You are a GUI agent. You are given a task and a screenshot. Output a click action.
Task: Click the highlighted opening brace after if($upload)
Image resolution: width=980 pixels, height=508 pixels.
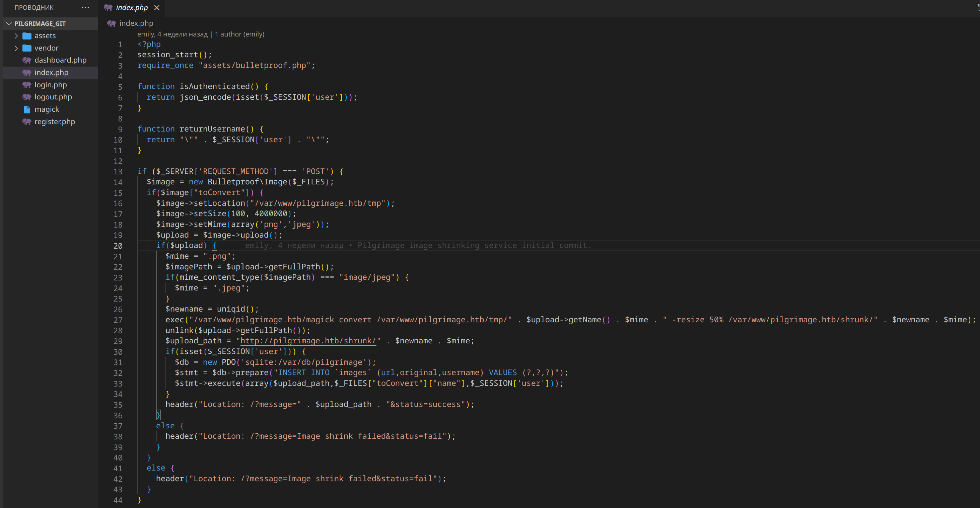pos(215,246)
